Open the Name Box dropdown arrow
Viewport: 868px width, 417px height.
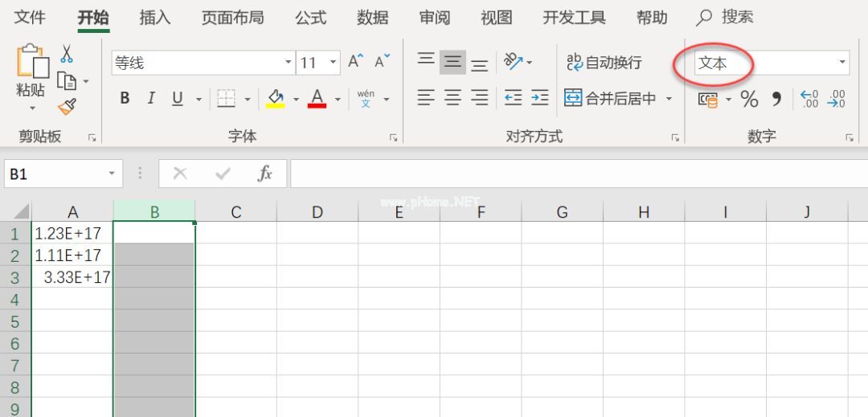(x=112, y=174)
